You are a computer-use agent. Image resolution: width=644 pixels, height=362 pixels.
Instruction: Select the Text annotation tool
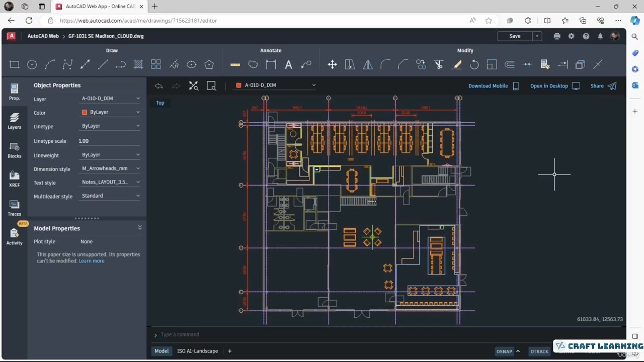[x=288, y=64]
